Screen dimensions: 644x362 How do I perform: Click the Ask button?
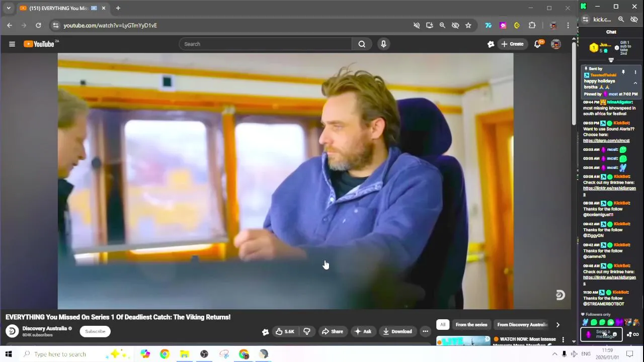point(363,331)
